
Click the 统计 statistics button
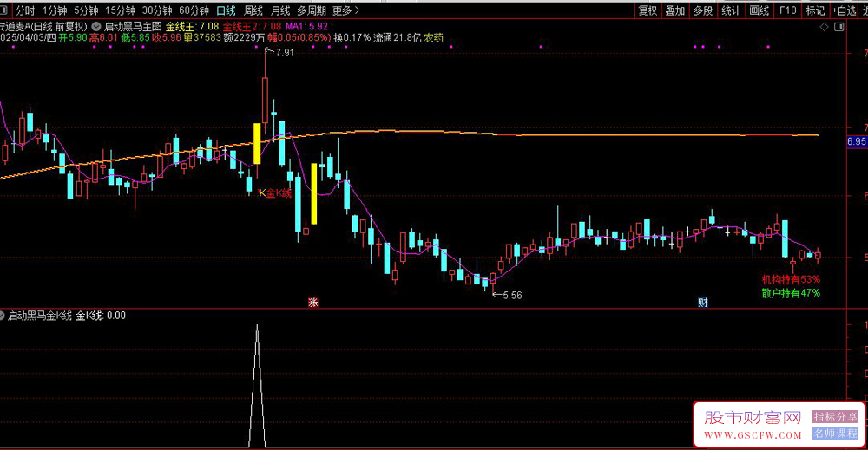click(x=731, y=10)
